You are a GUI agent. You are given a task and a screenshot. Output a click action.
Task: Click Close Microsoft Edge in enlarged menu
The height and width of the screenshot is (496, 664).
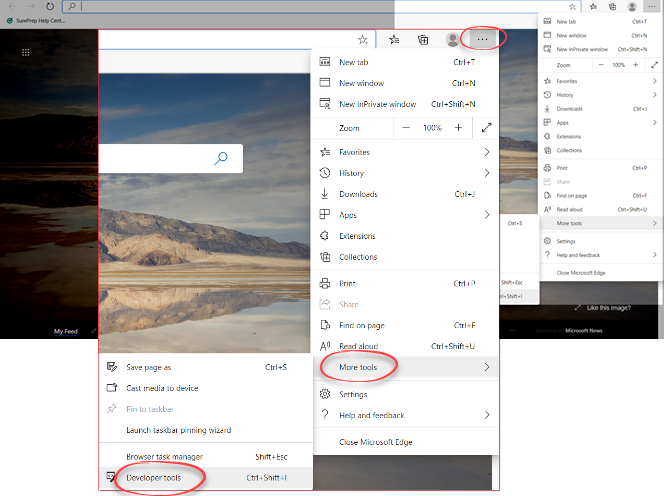[x=377, y=442]
